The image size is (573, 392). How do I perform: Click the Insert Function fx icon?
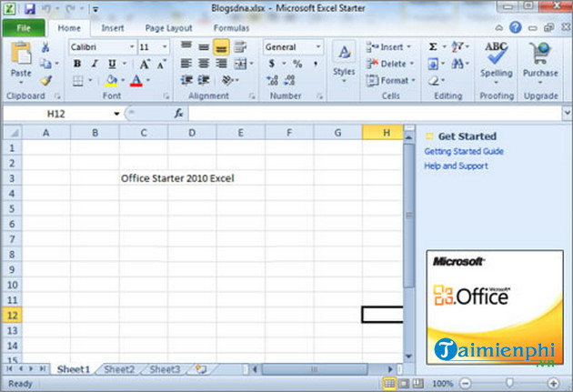178,114
